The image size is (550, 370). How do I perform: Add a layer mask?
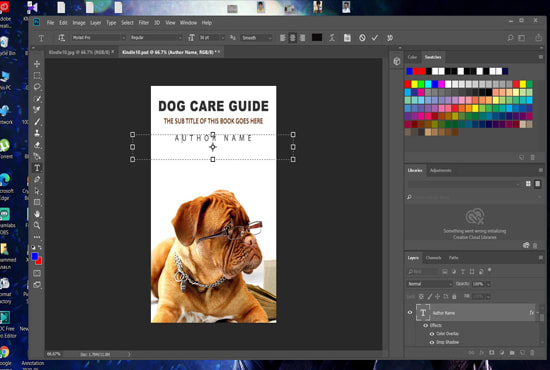tap(491, 352)
